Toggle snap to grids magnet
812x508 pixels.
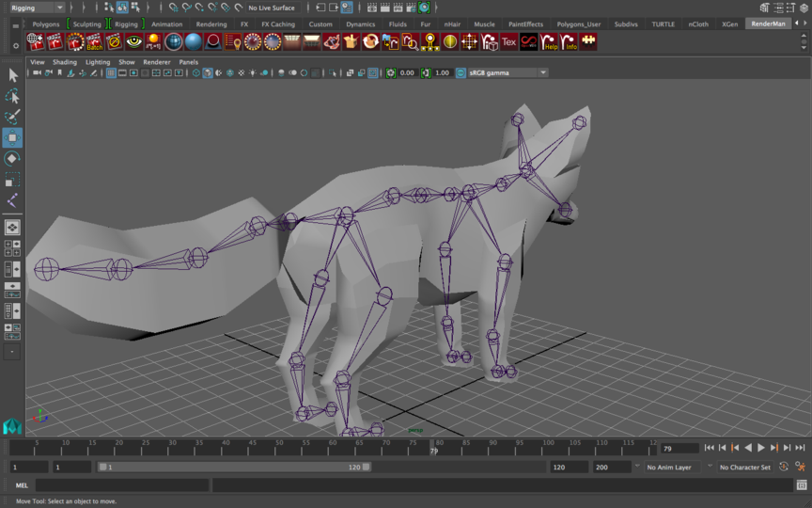pyautogui.click(x=174, y=8)
